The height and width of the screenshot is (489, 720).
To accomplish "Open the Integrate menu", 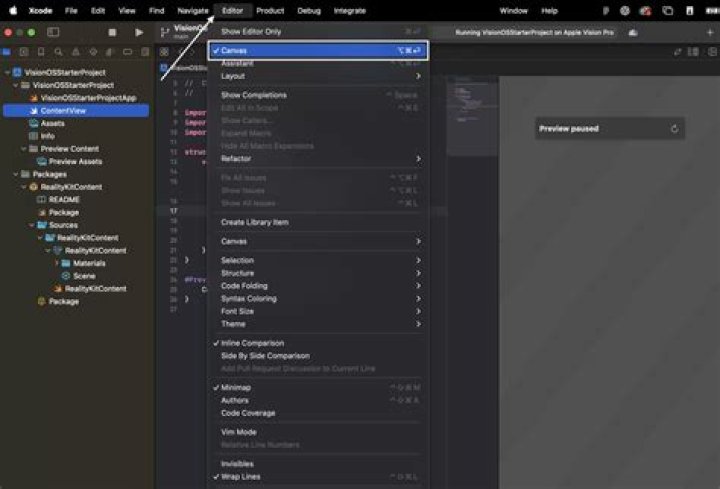I will [350, 11].
